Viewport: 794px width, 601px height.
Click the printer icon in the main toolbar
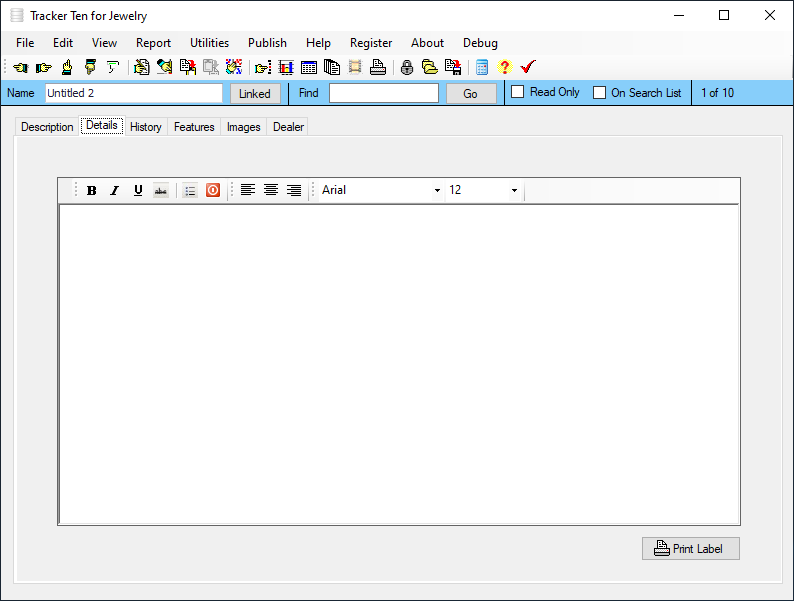click(378, 67)
